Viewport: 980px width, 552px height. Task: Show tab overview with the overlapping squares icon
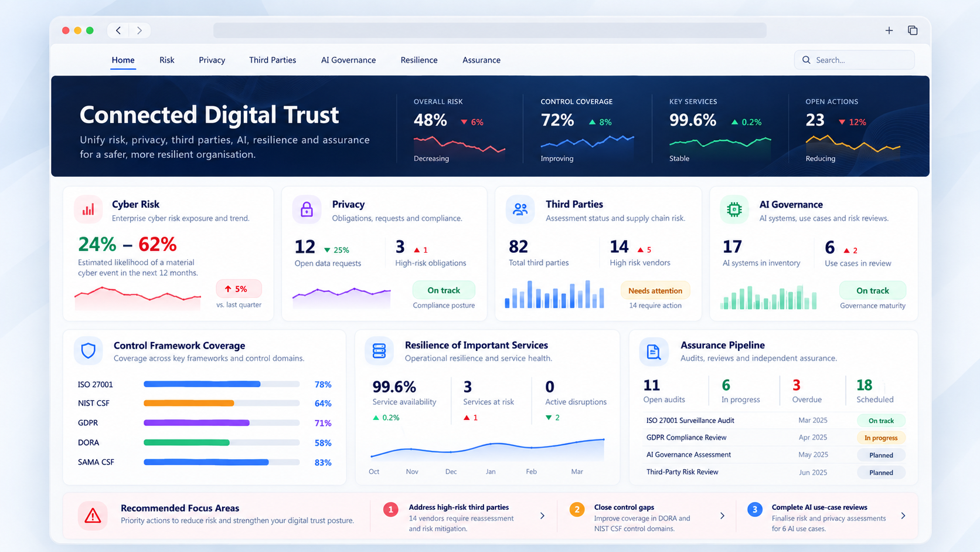(913, 31)
